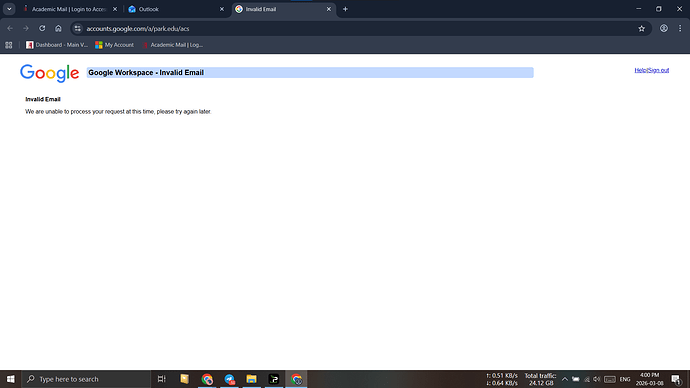Close the Outlook tab
690x388 pixels.
pyautogui.click(x=222, y=9)
